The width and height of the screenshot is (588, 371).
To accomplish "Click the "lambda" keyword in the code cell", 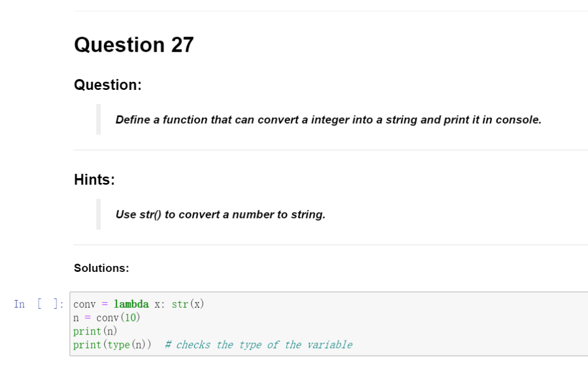I will (x=131, y=304).
